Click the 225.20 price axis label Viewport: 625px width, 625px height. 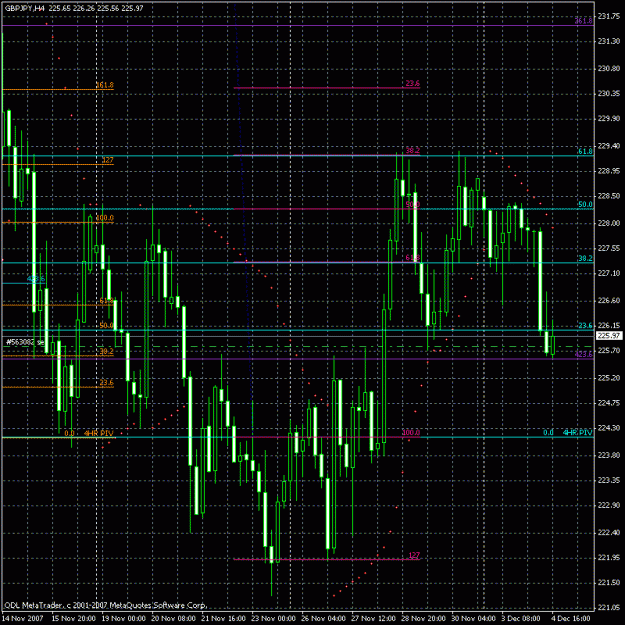pyautogui.click(x=609, y=378)
